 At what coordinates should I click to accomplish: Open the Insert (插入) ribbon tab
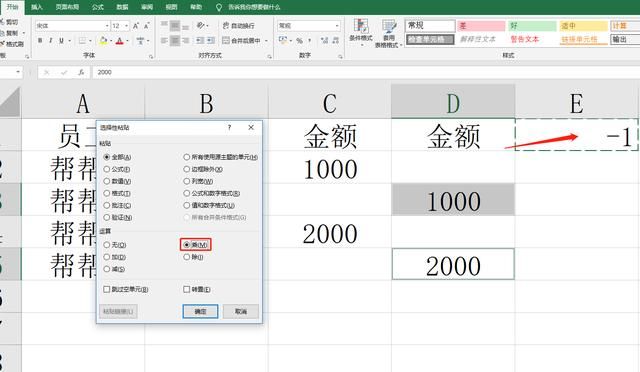tap(37, 7)
